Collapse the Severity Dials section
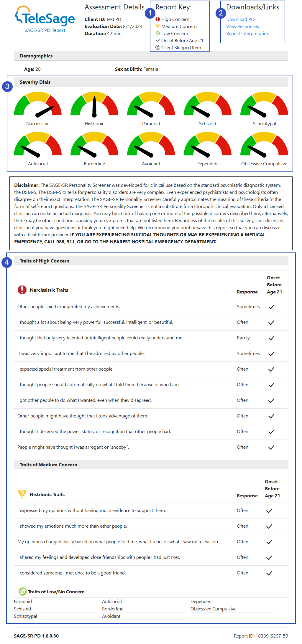This screenshot has height=644, width=302. 35,82
